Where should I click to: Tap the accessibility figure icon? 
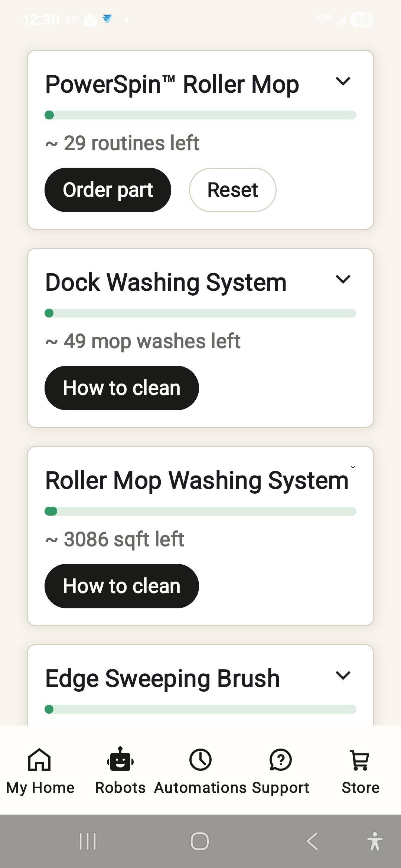pos(375,841)
